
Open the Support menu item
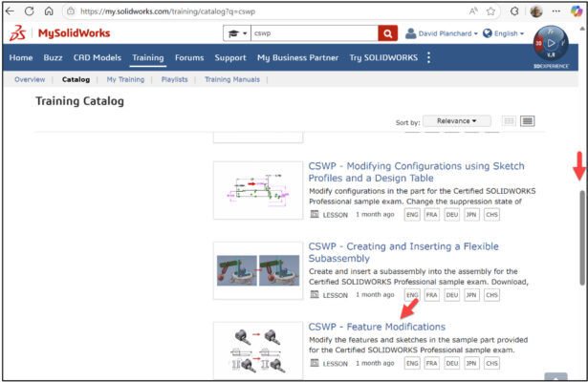[230, 57]
